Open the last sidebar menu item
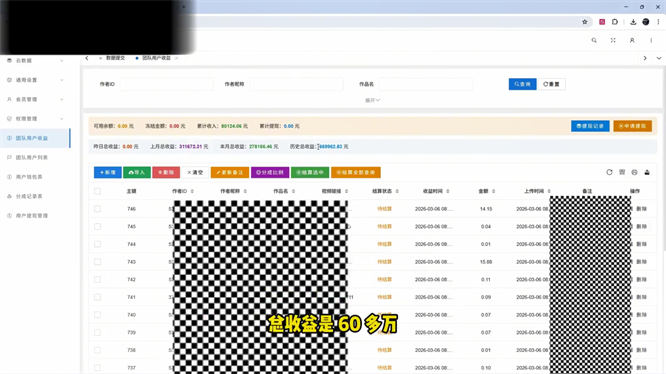Viewport: 666px width, 374px height. [35, 216]
